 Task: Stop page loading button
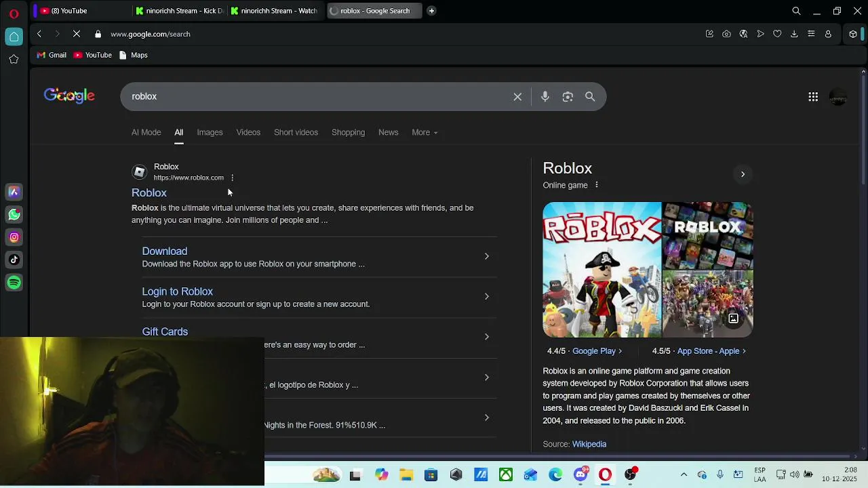tap(77, 34)
